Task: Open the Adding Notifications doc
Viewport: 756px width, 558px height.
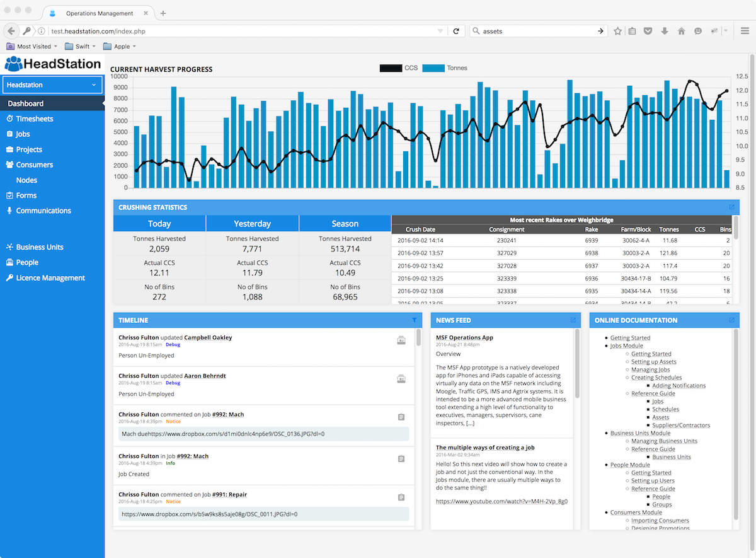Action: (x=679, y=385)
